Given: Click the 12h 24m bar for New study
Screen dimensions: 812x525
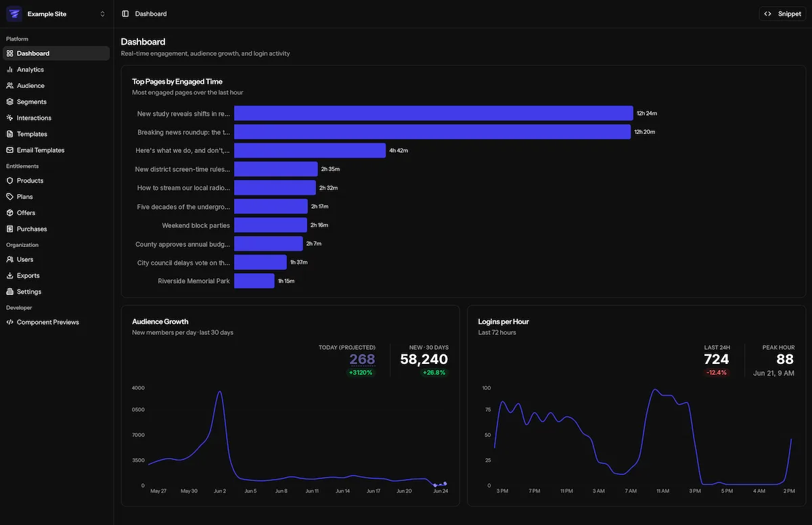Looking at the screenshot, I should tap(434, 114).
